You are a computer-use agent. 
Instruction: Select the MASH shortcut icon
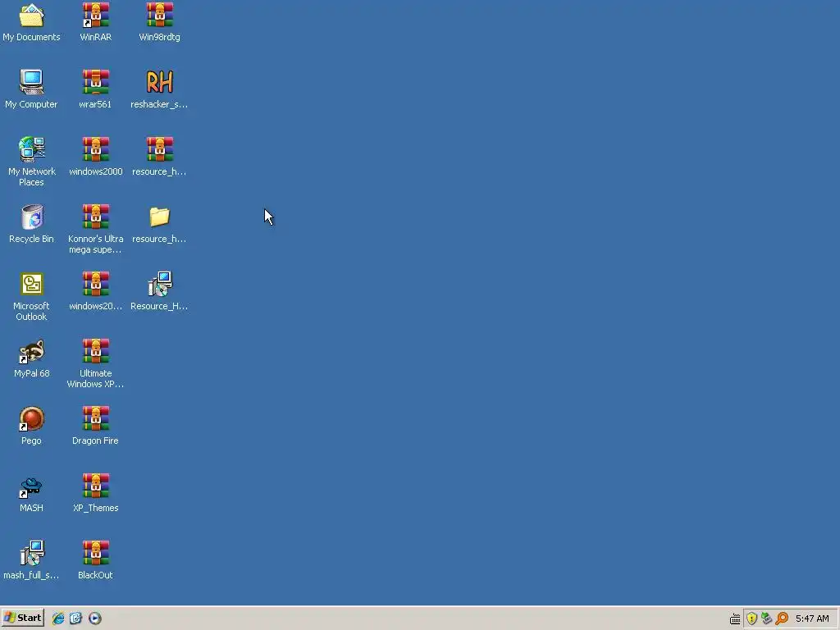(32, 486)
